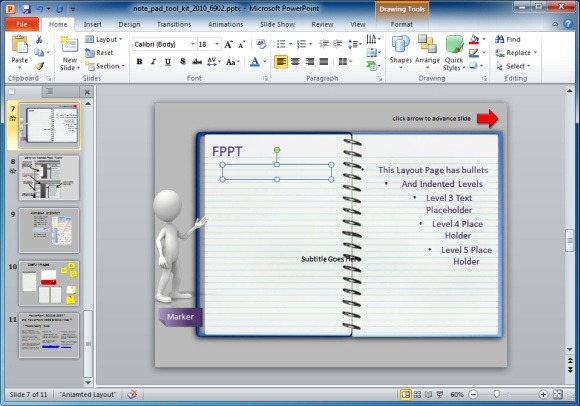Click the Reset slide button

[99, 53]
